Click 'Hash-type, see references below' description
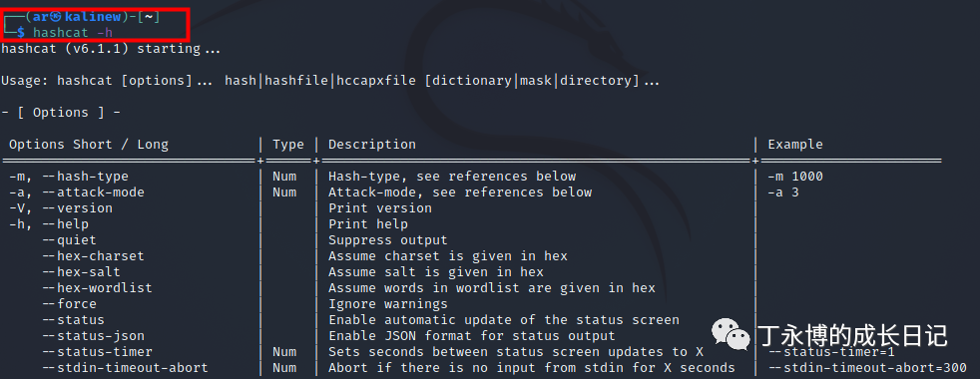This screenshot has height=379, width=980. click(452, 177)
